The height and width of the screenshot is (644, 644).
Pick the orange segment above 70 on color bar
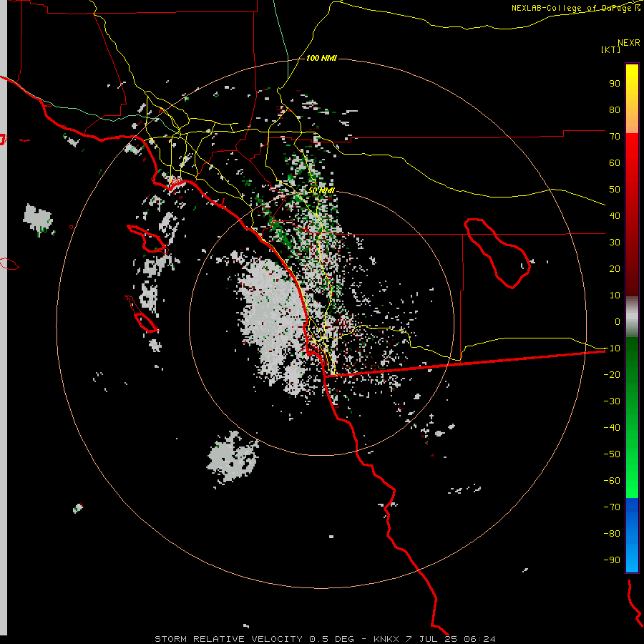[632, 121]
